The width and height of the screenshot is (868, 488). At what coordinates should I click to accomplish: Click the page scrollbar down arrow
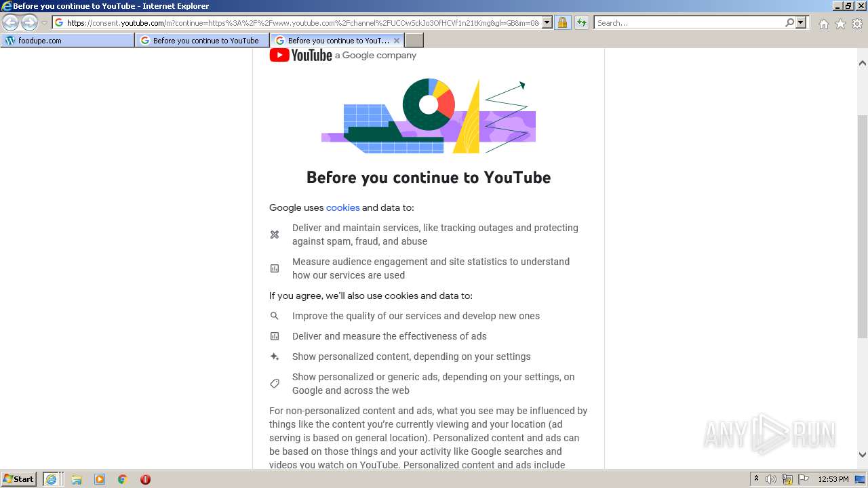(863, 455)
